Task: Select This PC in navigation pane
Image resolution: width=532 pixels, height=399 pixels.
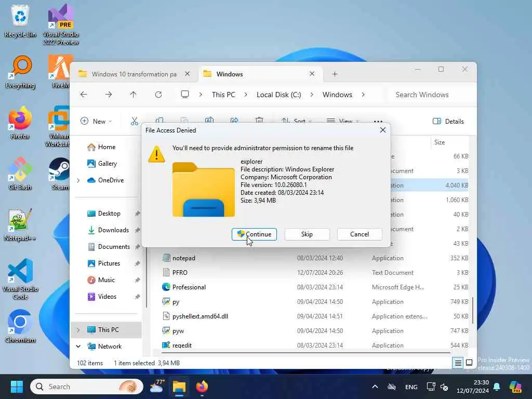Action: tap(108, 330)
